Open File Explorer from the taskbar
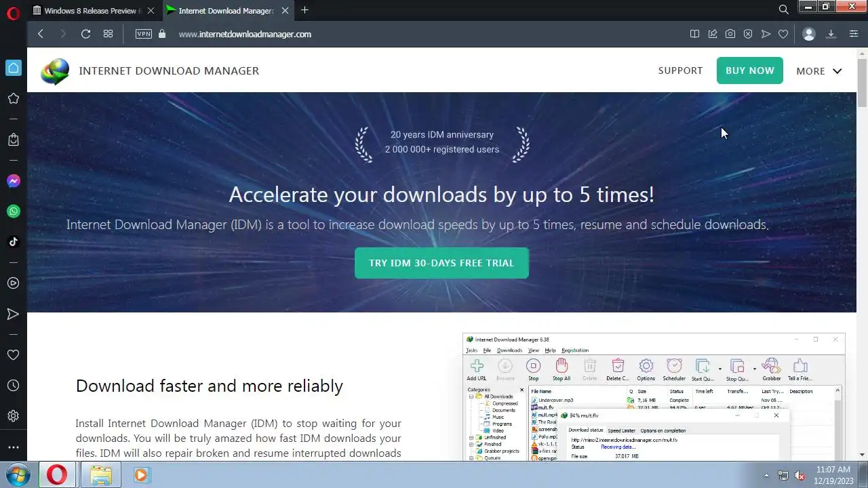 click(x=100, y=474)
